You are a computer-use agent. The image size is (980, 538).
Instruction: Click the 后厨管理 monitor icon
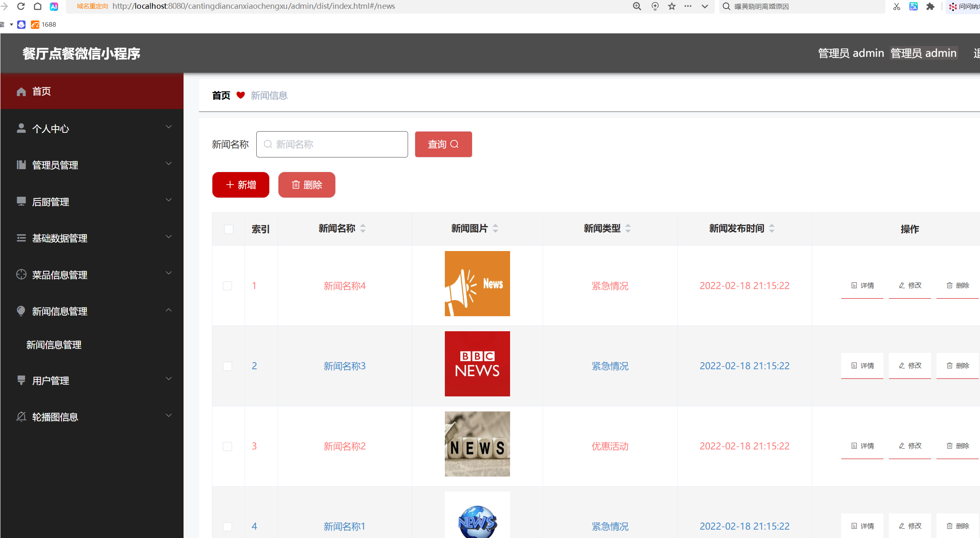pyautogui.click(x=21, y=201)
